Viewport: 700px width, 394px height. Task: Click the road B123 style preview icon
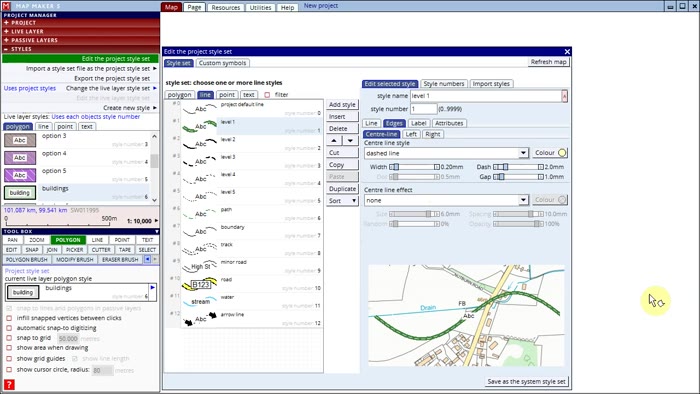coord(200,284)
